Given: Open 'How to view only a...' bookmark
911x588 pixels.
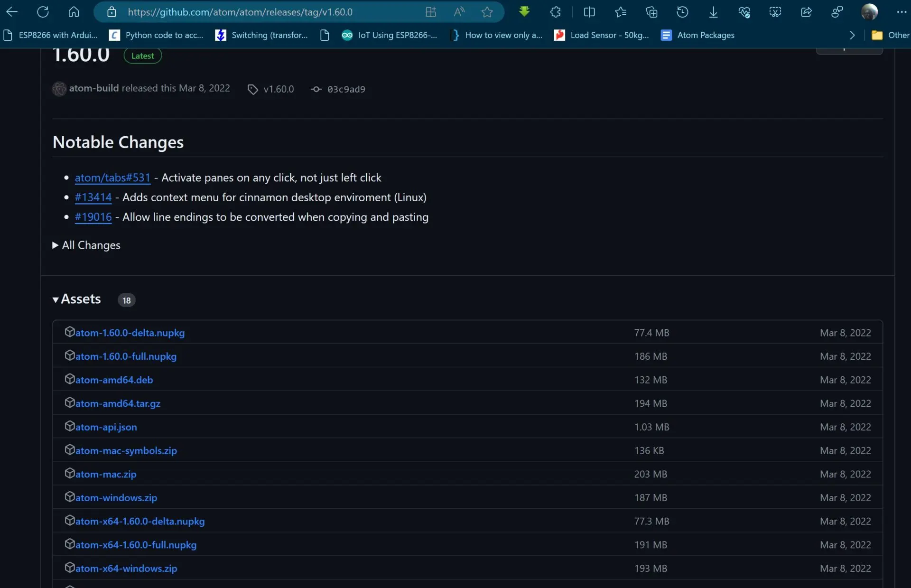Looking at the screenshot, I should tap(496, 35).
